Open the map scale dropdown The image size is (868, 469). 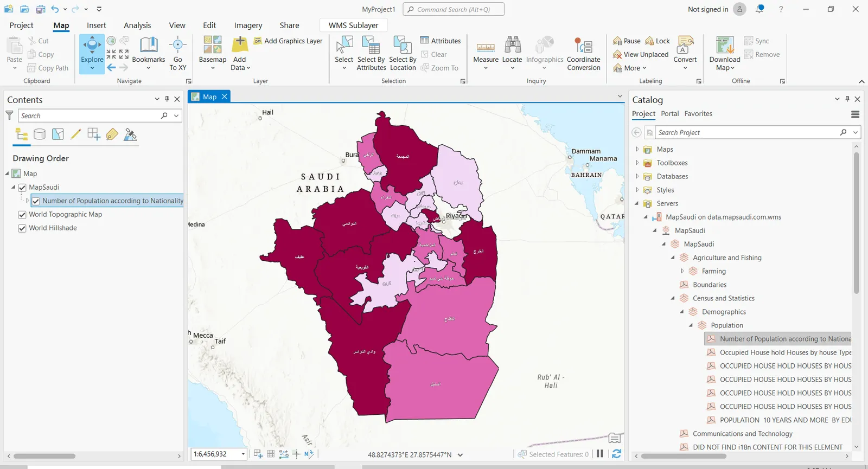[243, 454]
